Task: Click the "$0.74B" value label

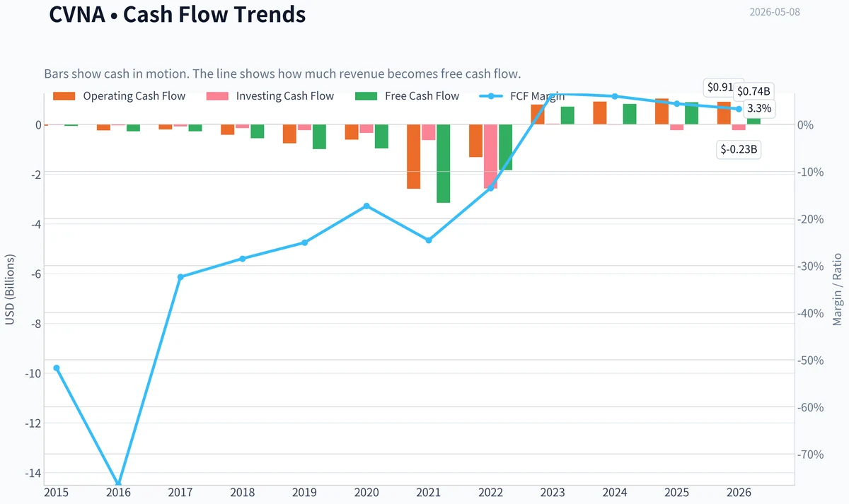Action: (753, 90)
